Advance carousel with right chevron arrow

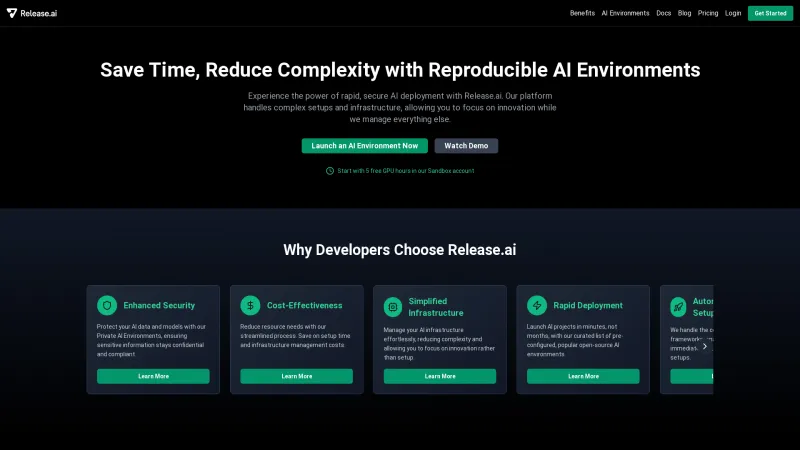click(705, 346)
